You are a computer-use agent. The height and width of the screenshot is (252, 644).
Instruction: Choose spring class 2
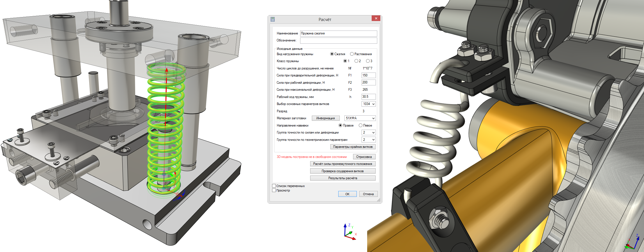coord(356,61)
